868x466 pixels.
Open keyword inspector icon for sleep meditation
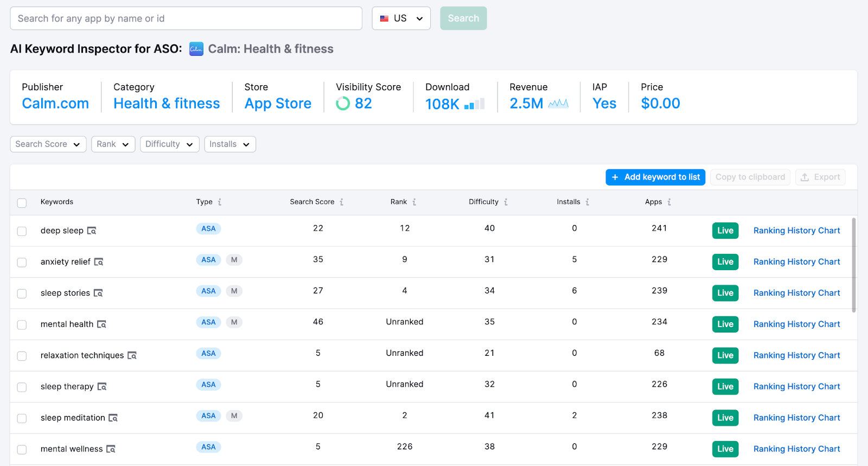[x=113, y=418]
